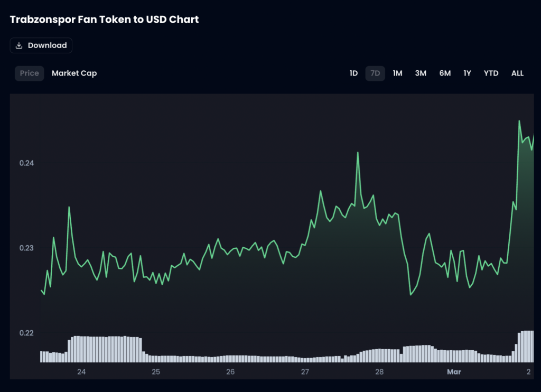The image size is (541, 392).
Task: Click the 0.24 y-axis price label
Action: pos(26,163)
